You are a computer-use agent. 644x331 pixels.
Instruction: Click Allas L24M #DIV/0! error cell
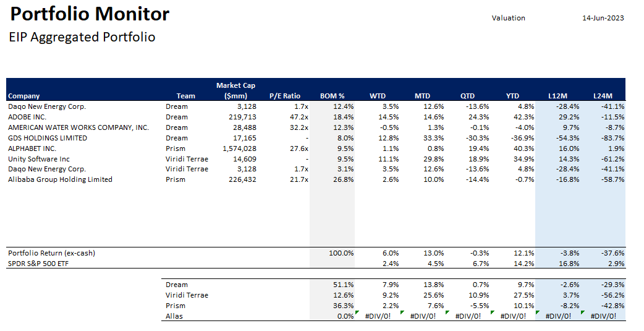pos(603,316)
